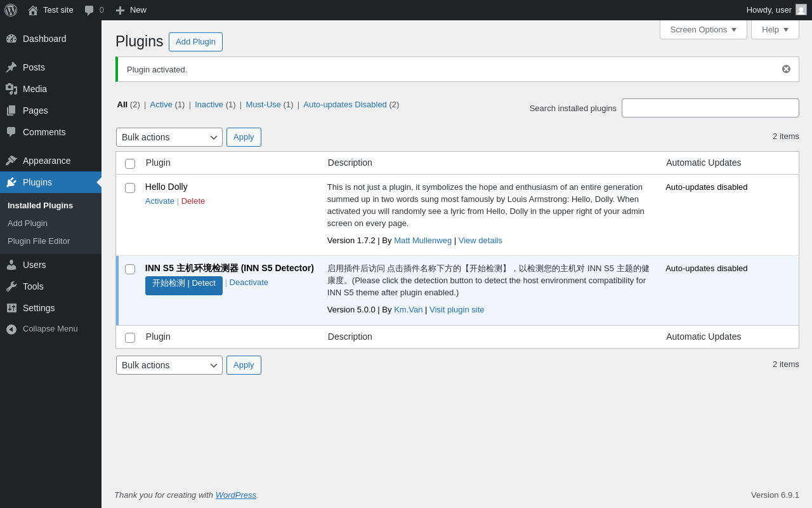
Task: Click the Tools wrench icon
Action: (11, 286)
